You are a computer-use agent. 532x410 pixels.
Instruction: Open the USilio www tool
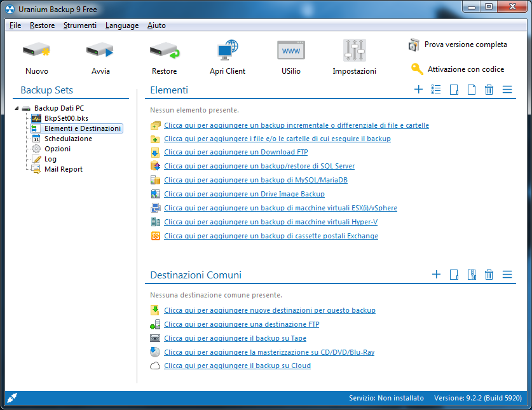tap(291, 50)
